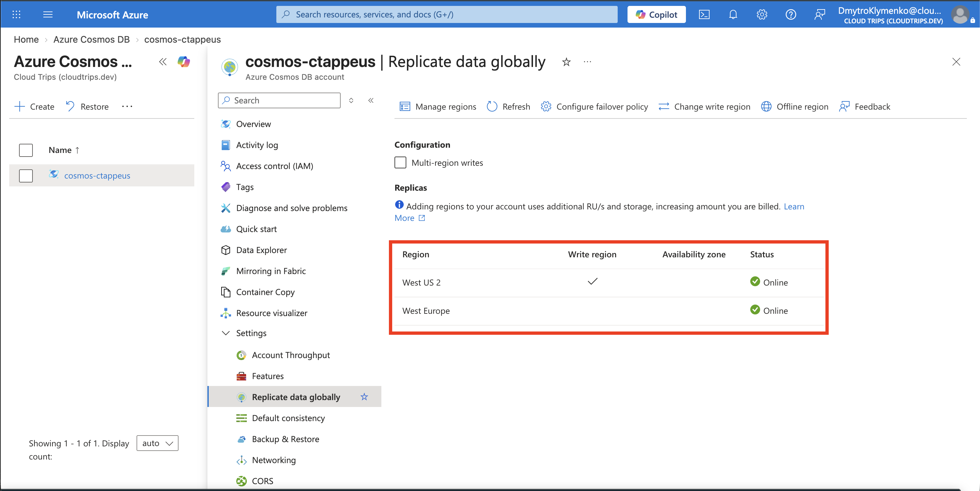Navigate to Azure Cosmos DB breadcrumb
Image resolution: width=980 pixels, height=491 pixels.
[x=91, y=40]
